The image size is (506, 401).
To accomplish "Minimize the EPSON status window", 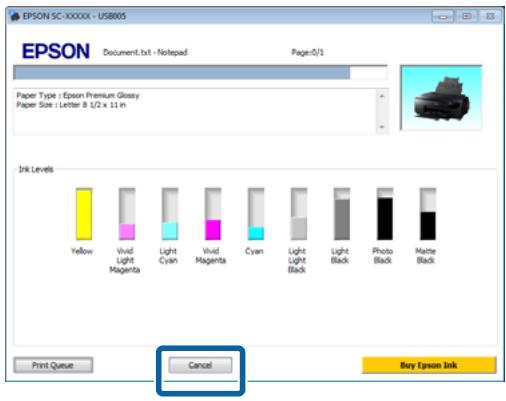I will pos(443,16).
